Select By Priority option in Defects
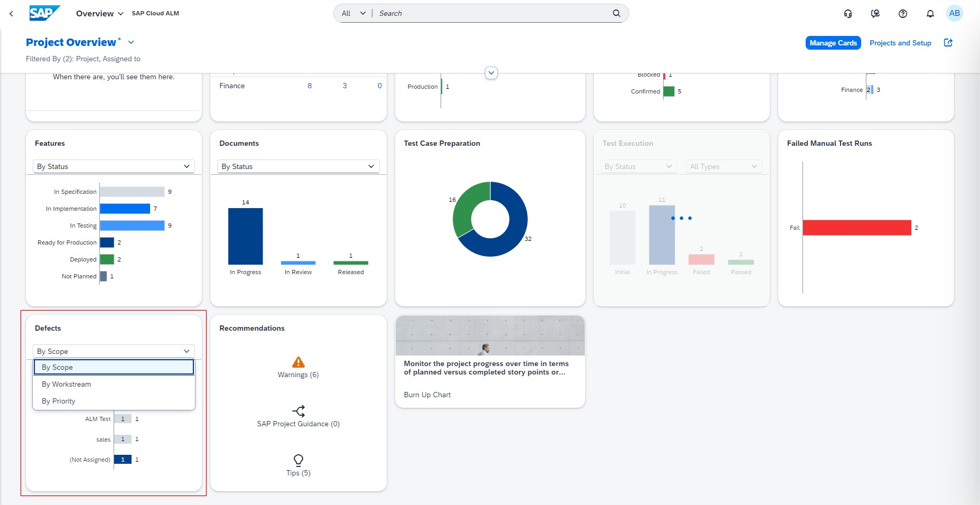This screenshot has width=980, height=505. click(x=59, y=401)
